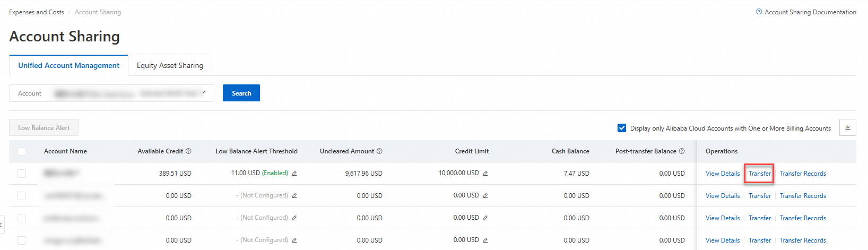Go to Expenses and Costs breadcrumb
The height and width of the screenshot is (250, 868).
[x=37, y=12]
